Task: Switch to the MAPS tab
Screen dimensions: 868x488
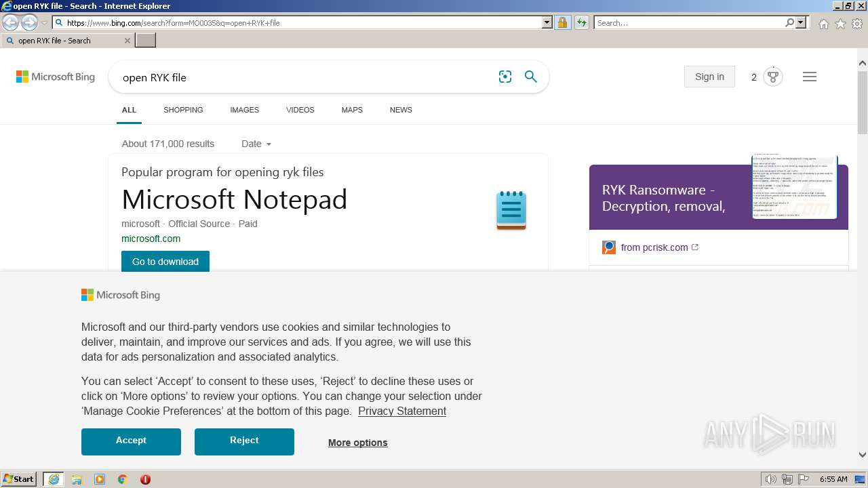Action: (352, 110)
